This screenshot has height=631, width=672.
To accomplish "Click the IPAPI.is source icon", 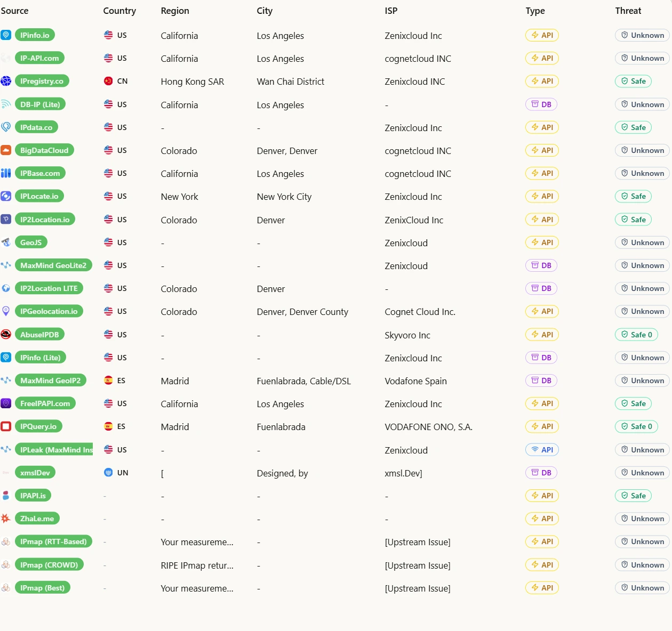I will (6, 496).
